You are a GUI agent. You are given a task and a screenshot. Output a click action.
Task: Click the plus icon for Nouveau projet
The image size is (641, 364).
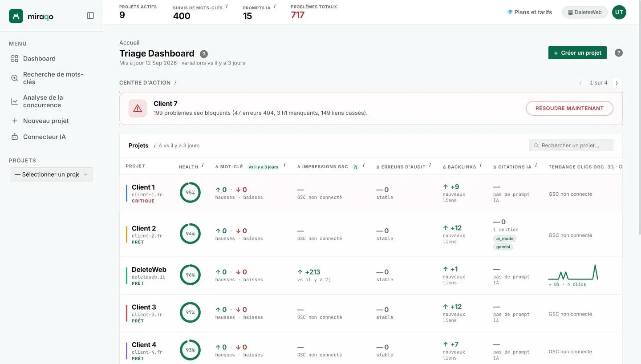click(x=15, y=121)
